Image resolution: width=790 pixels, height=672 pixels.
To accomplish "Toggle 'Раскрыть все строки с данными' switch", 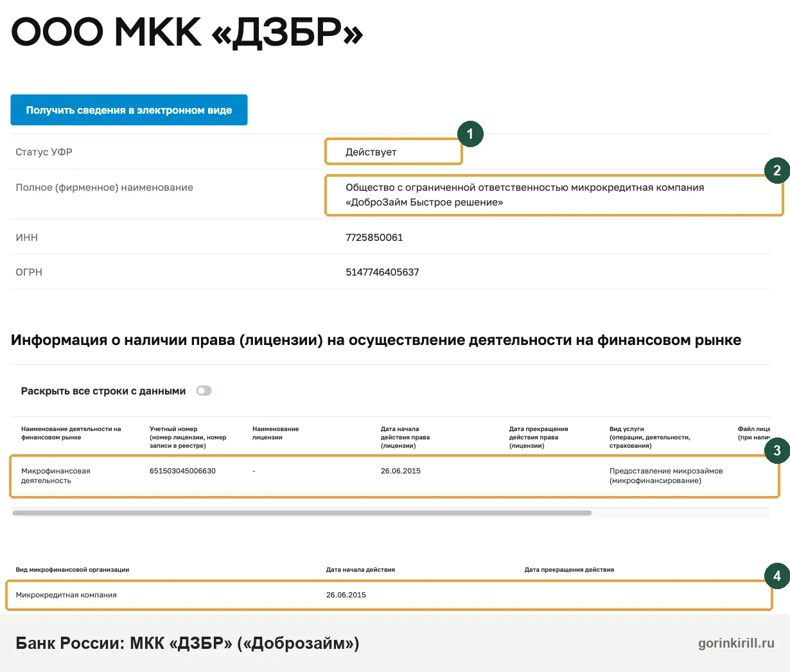I will point(204,391).
